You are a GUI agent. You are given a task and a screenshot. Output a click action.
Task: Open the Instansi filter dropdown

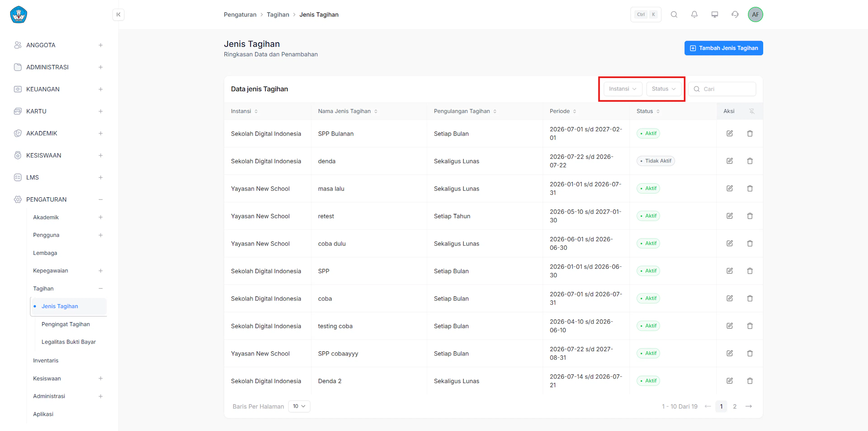point(623,89)
